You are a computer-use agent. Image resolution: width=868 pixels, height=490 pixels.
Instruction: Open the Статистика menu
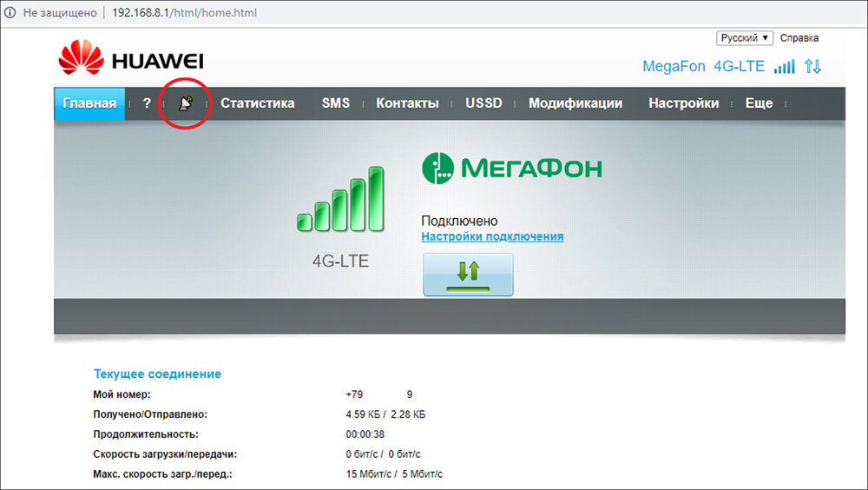click(258, 103)
